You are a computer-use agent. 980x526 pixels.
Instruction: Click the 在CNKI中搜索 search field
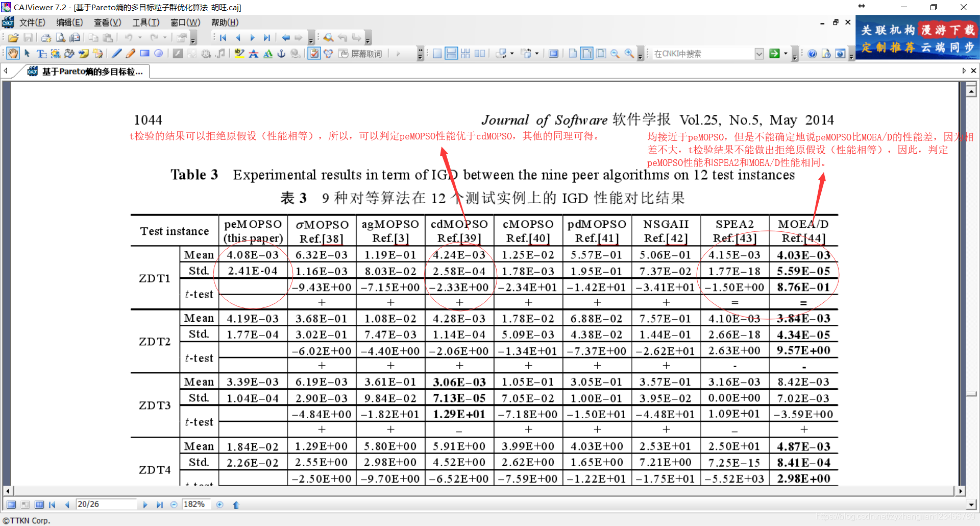703,54
